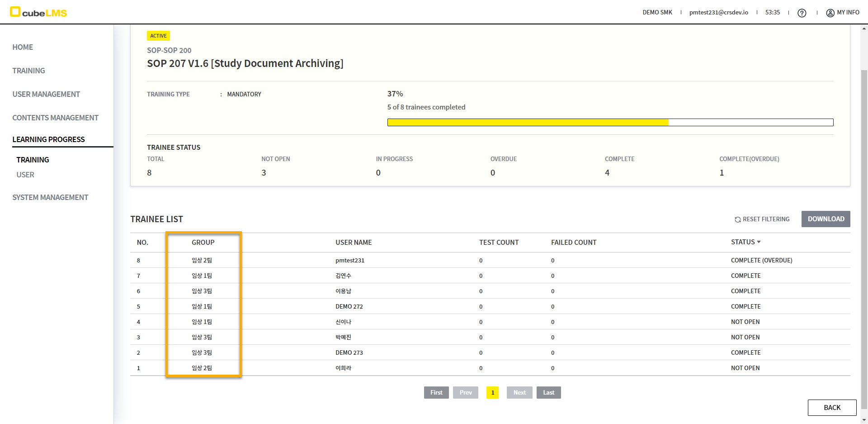Expand the STATUS column filter dropdown
Screen dimensions: 868x424
coord(759,242)
